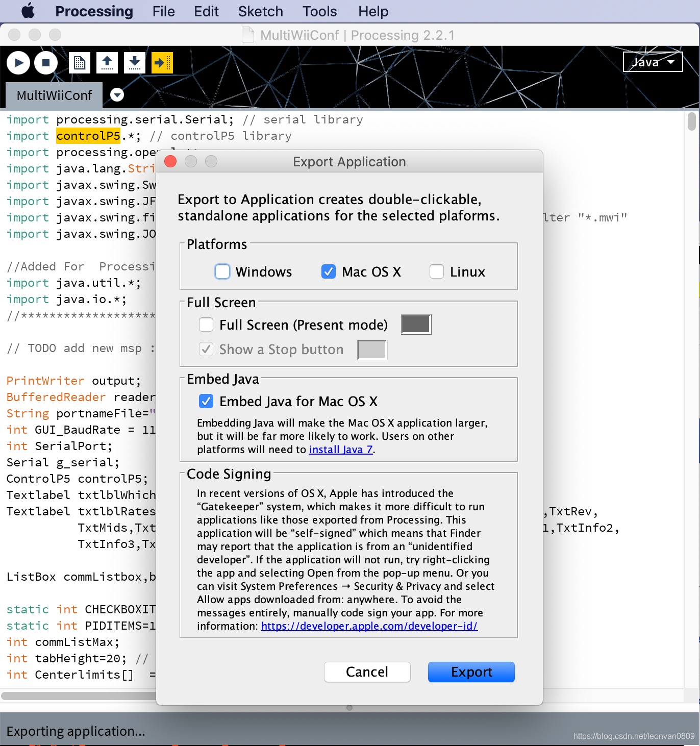Click the 'int commListMax;' code line
Image resolution: width=700 pixels, height=746 pixels.
[x=63, y=642]
